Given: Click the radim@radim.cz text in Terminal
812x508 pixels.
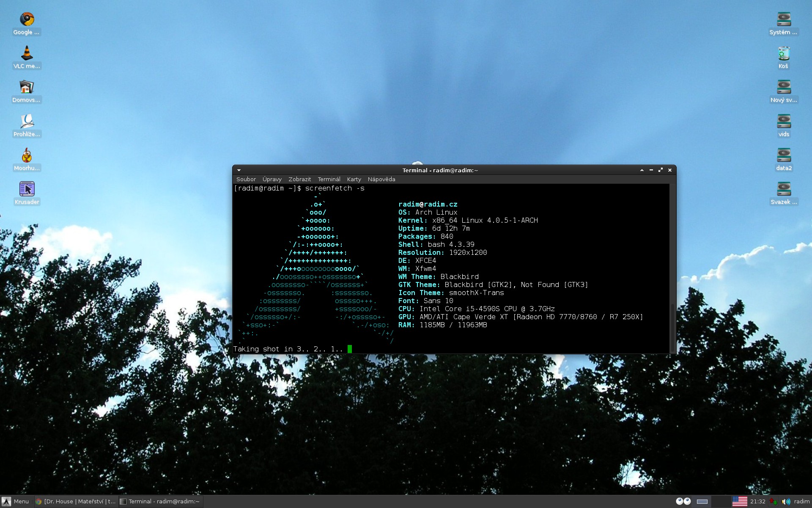Looking at the screenshot, I should coord(428,204).
